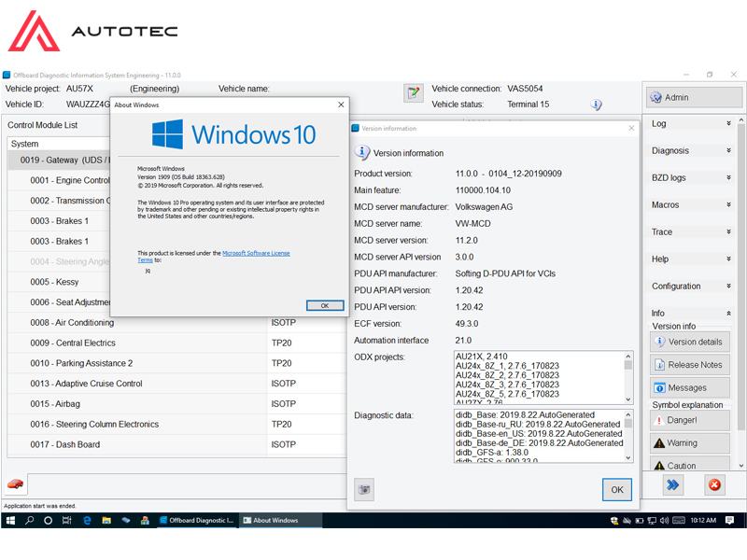This screenshot has width=747, height=560.
Task: Open Cortana circle icon on taskbar
Action: [49, 521]
